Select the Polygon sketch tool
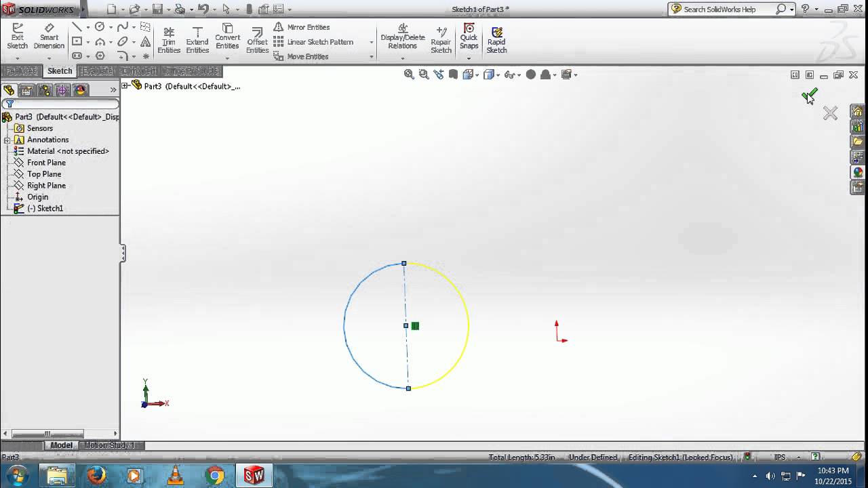The image size is (868, 488). 100,56
